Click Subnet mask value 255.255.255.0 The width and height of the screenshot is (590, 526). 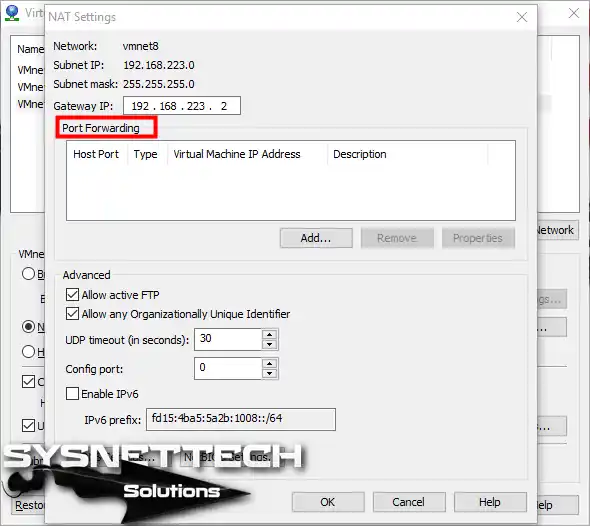(159, 84)
